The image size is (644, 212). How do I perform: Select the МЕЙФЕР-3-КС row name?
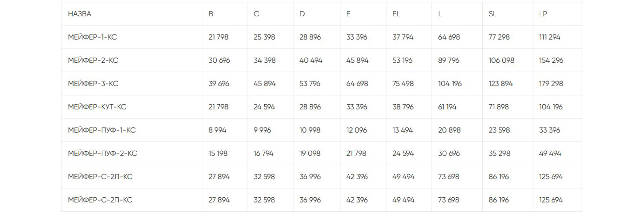tap(93, 83)
